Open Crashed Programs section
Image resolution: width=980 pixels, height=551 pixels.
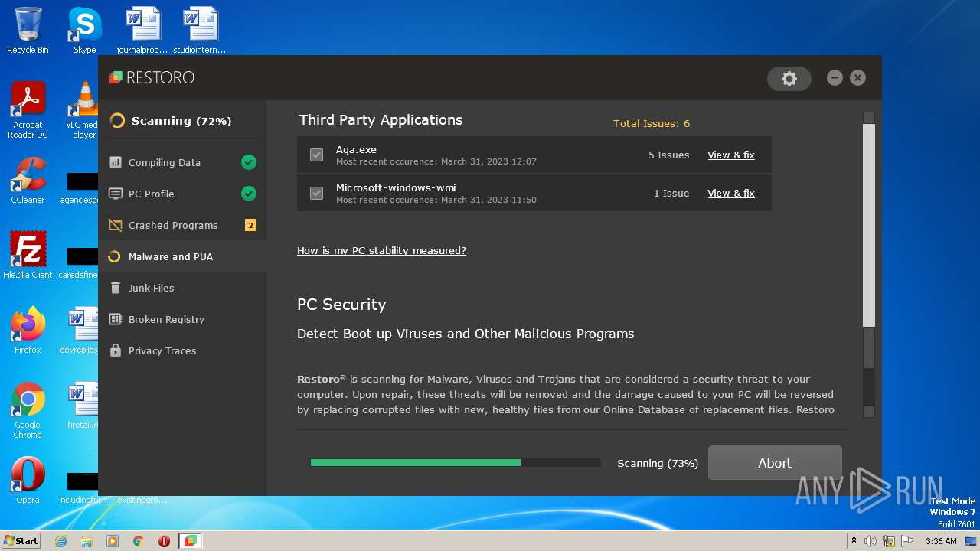[x=182, y=225]
